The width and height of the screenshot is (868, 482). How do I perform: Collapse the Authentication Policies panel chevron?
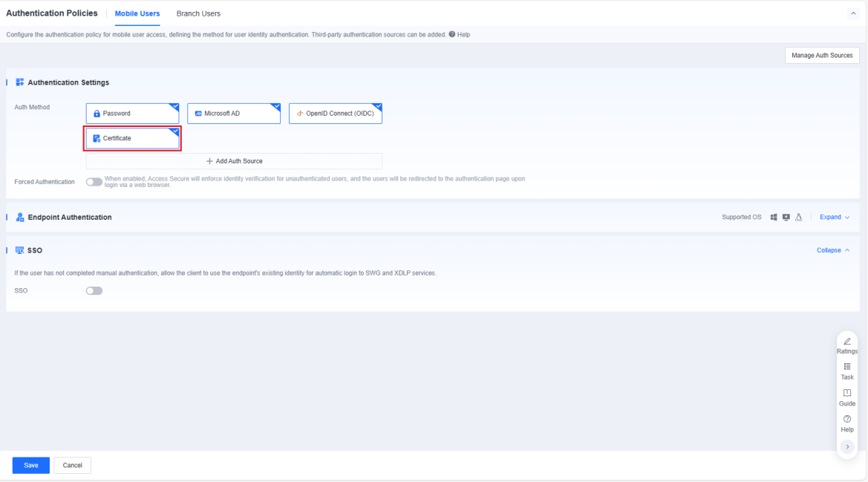pos(853,13)
